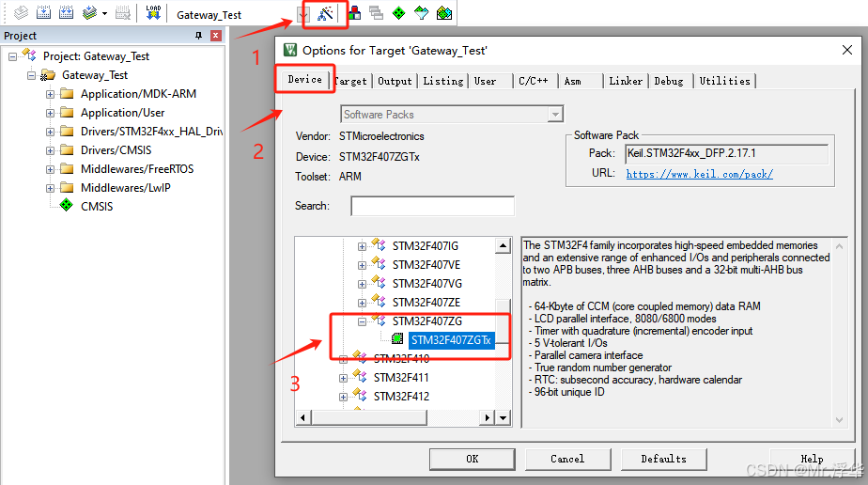Screen dimensions: 868x485
Task: Open Options for Target magic wand icon
Action: pos(325,13)
